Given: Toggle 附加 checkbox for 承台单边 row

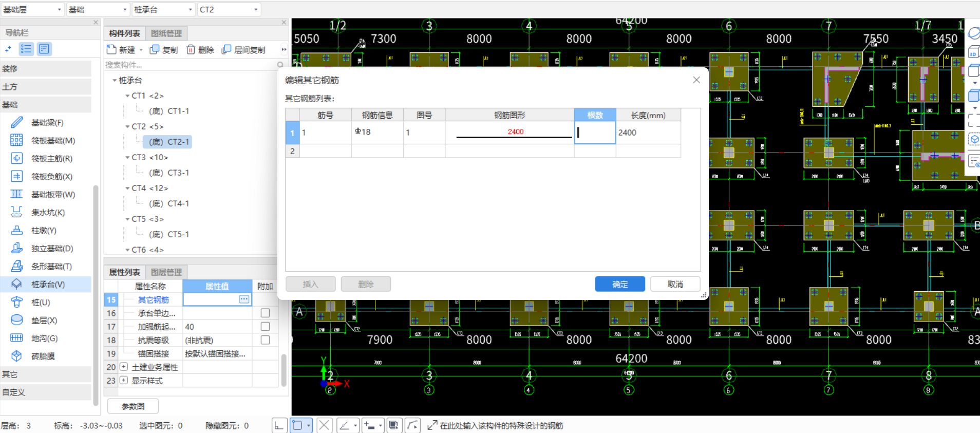Looking at the screenshot, I should click(265, 313).
